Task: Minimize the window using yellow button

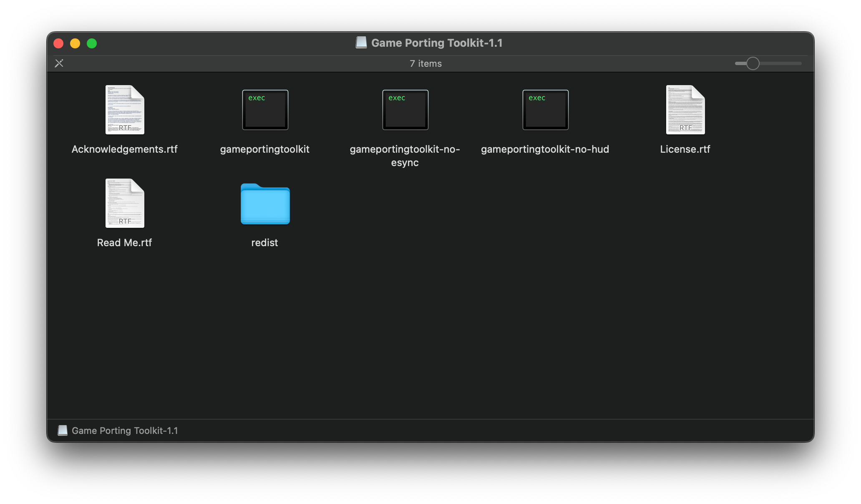Action: point(75,43)
